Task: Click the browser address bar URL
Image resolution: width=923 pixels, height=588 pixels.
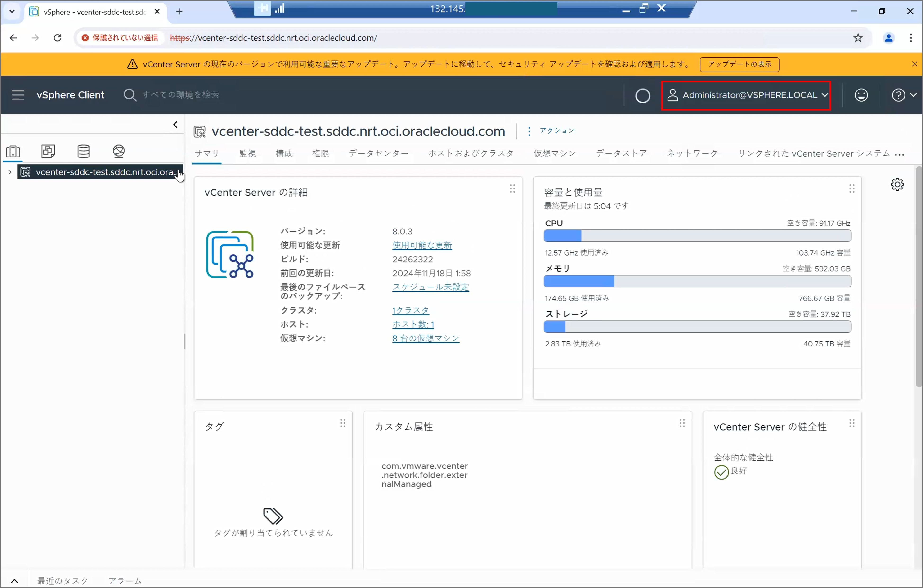Action: (274, 38)
